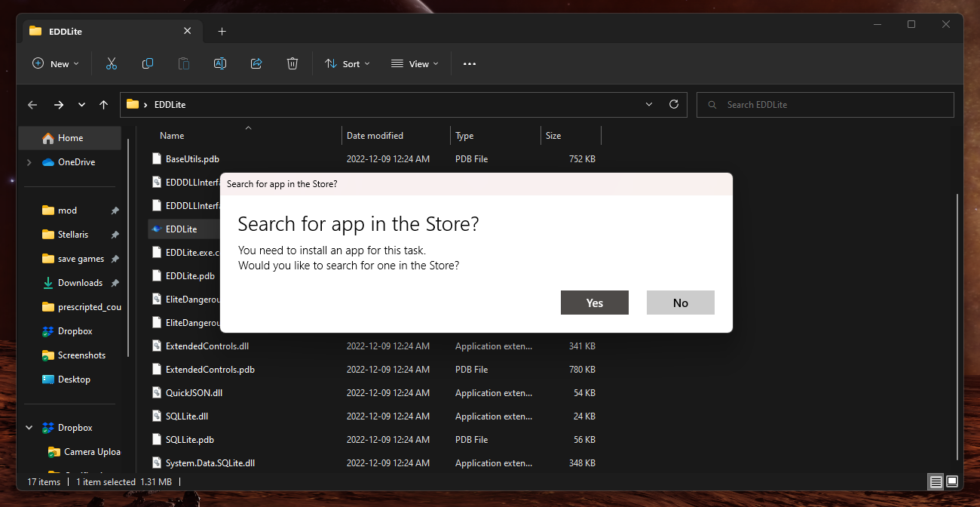Go up one folder level with the Up arrow

click(x=104, y=105)
